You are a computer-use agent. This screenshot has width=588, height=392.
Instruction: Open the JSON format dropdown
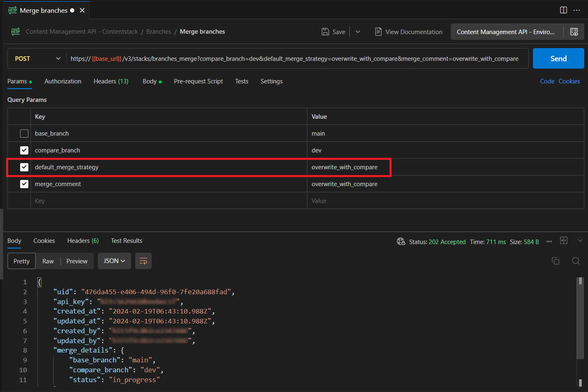pos(114,261)
